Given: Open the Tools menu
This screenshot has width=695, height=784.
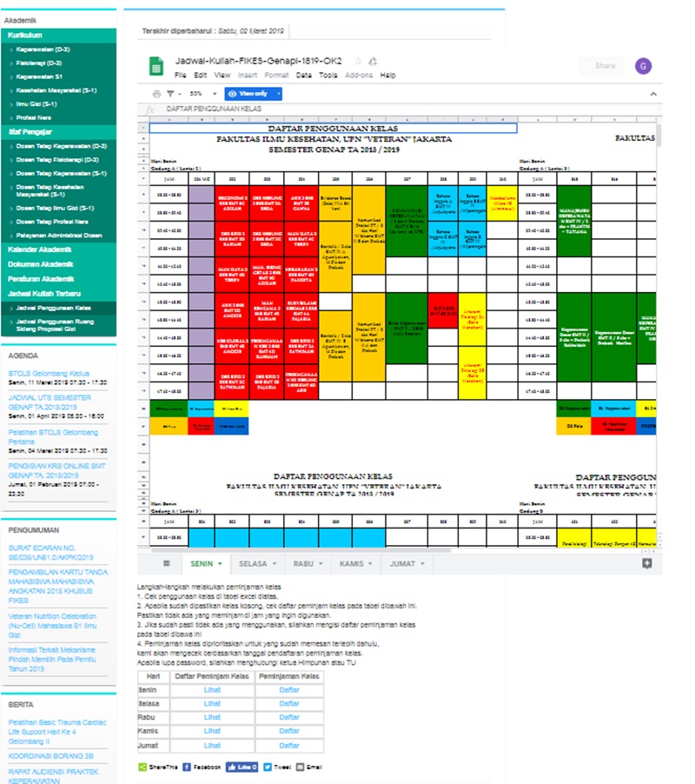Looking at the screenshot, I should 328,76.
